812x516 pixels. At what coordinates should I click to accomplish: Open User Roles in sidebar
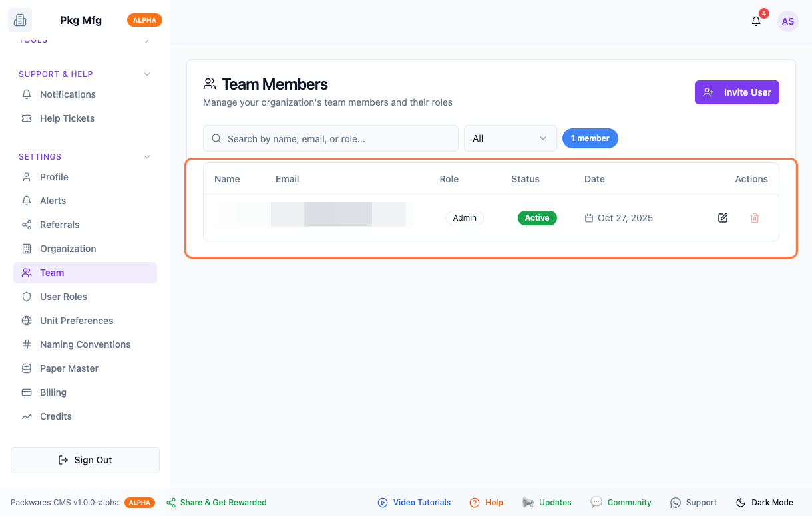(63, 297)
